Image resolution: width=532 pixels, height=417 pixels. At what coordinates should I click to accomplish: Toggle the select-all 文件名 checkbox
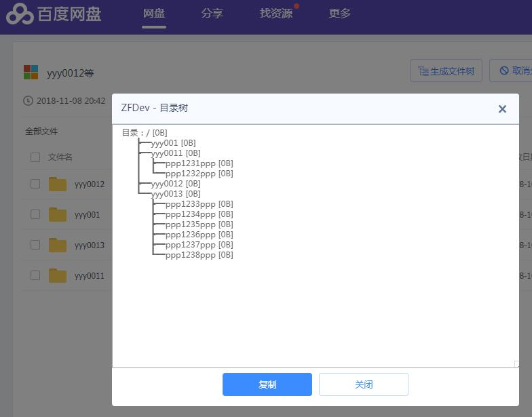[x=35, y=157]
